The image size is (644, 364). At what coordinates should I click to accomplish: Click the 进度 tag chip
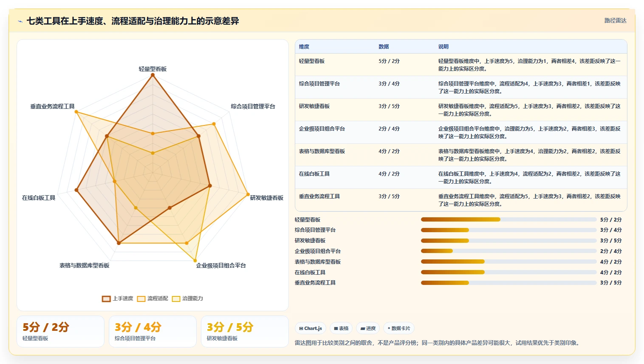[368, 328]
